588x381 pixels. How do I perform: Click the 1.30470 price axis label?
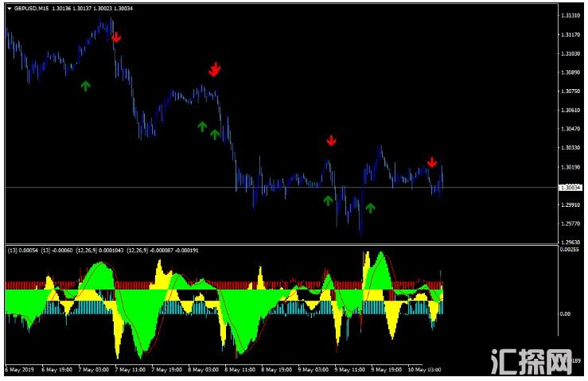point(570,129)
